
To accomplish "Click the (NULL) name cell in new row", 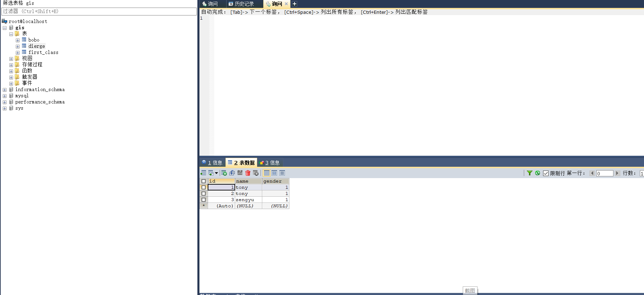I will click(x=249, y=206).
